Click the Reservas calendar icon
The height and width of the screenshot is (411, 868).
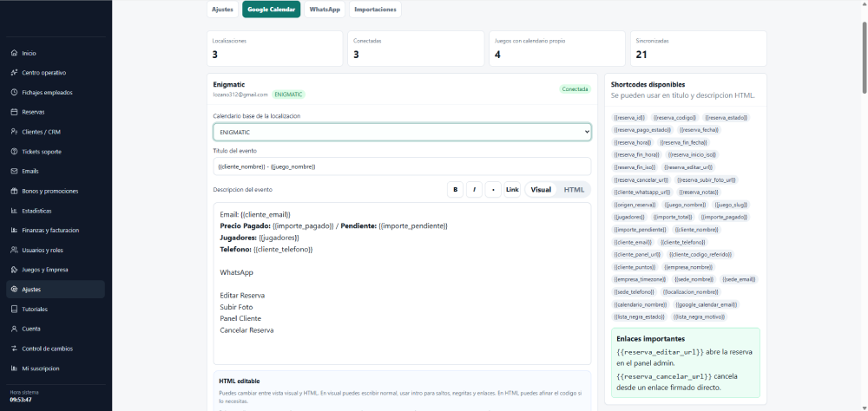(x=15, y=112)
